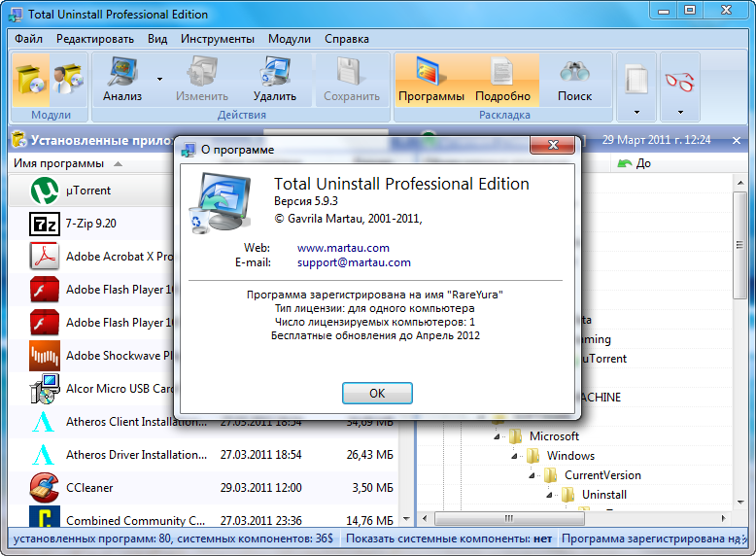Select the Adobe Acrobat X Pro icon

(45, 256)
